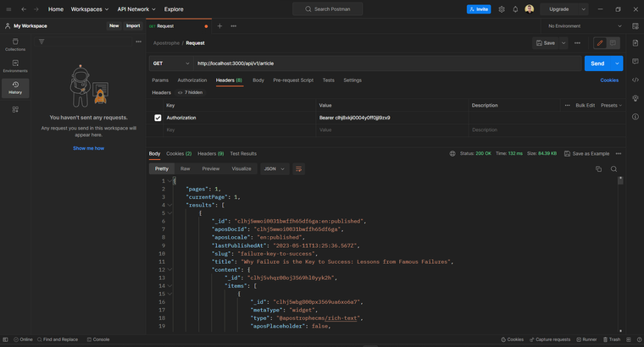The image size is (644, 347).
Task: Show the 7 hidden headers
Action: click(190, 93)
